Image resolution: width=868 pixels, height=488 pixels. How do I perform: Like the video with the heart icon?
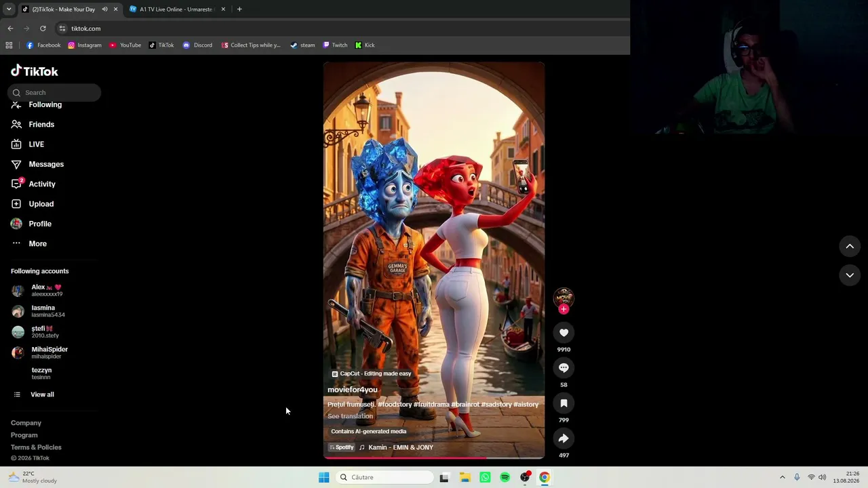click(x=564, y=333)
